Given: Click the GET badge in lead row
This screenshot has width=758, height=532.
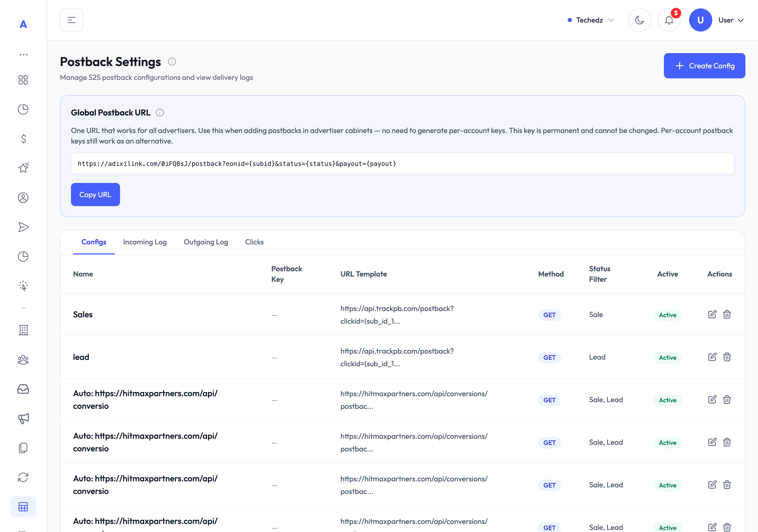Looking at the screenshot, I should [x=549, y=358].
